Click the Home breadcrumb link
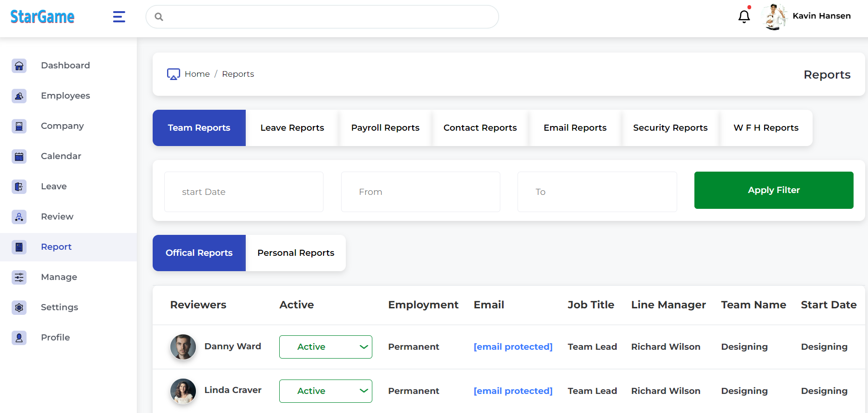The width and height of the screenshot is (868, 413). [197, 74]
